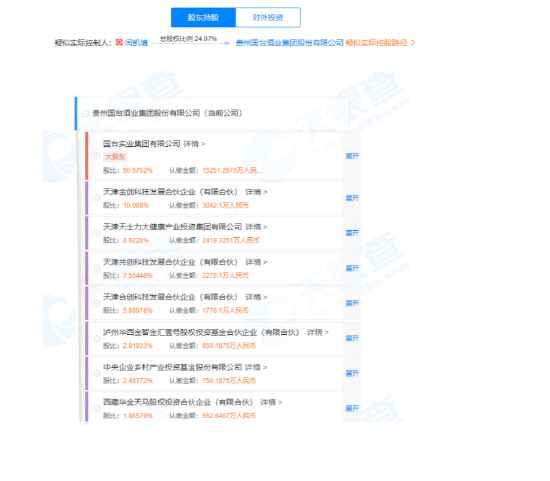Screen dimensions: 550x481
Task: Expand plus icon beside 天津金创科技发展合伙企业
Action: [97, 198]
